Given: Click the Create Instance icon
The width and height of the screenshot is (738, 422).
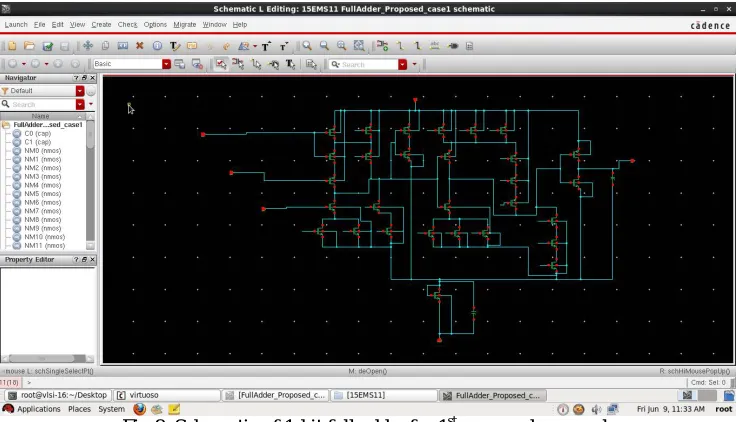Looking at the screenshot, I should coord(382,46).
